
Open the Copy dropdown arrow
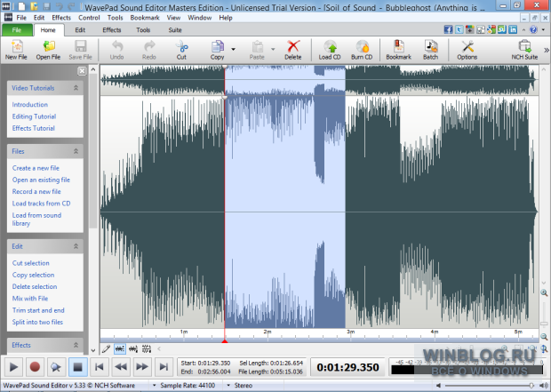234,49
